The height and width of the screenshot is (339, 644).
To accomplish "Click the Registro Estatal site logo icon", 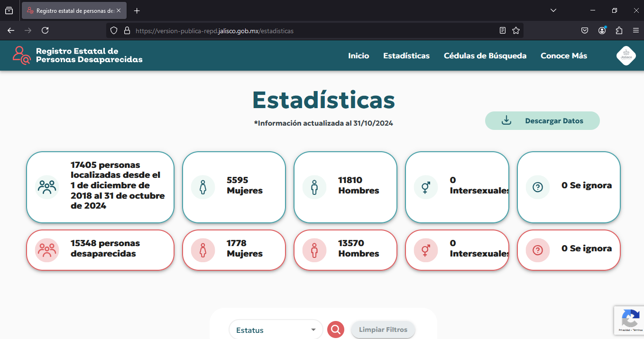I will click(21, 55).
